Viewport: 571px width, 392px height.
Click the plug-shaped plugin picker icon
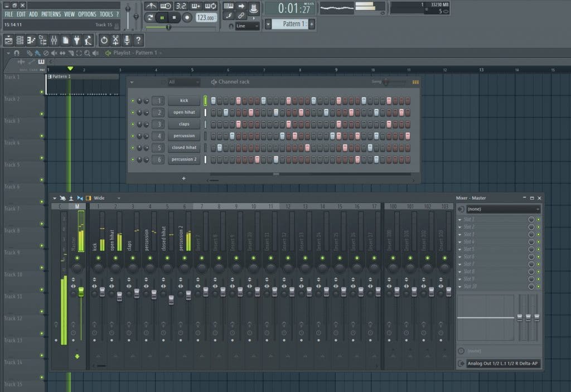click(76, 40)
